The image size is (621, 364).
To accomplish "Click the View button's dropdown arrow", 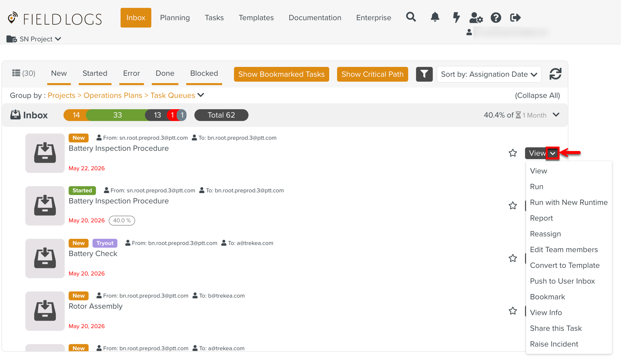I will [x=552, y=153].
